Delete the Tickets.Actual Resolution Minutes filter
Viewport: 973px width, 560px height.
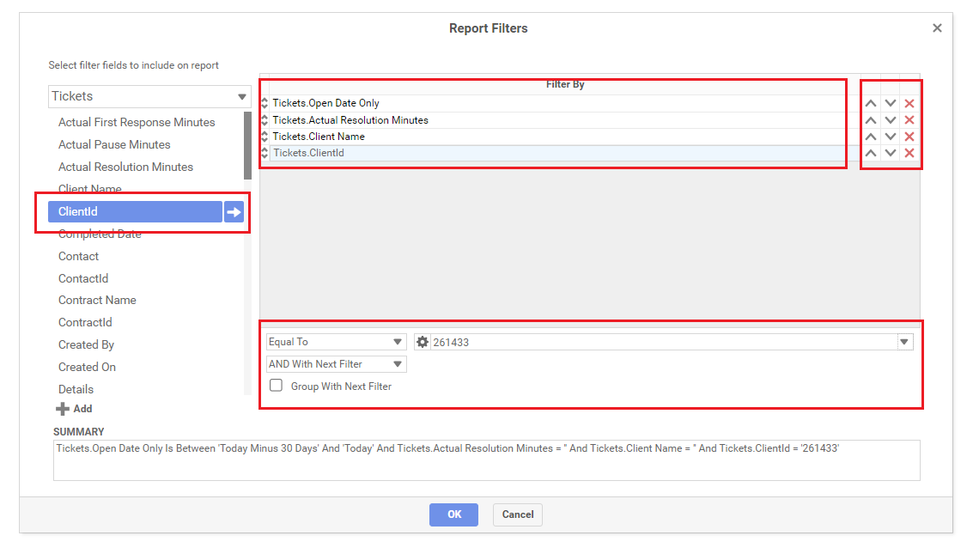tap(909, 120)
